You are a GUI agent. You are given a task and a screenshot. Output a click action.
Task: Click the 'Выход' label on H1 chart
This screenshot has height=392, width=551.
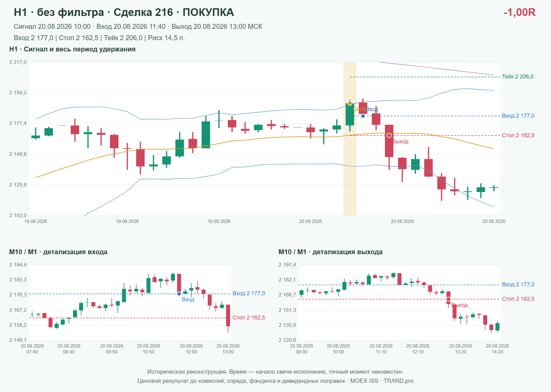coord(400,141)
